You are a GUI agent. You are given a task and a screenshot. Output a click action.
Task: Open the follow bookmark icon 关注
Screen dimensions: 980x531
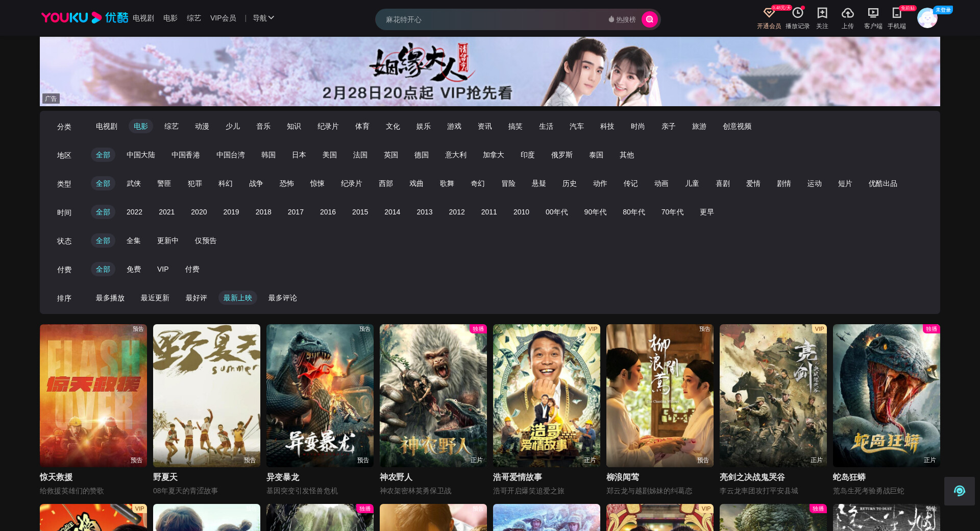pos(822,18)
